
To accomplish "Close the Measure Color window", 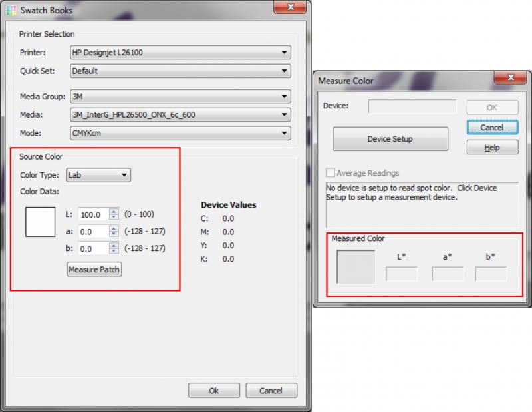I will (x=511, y=77).
